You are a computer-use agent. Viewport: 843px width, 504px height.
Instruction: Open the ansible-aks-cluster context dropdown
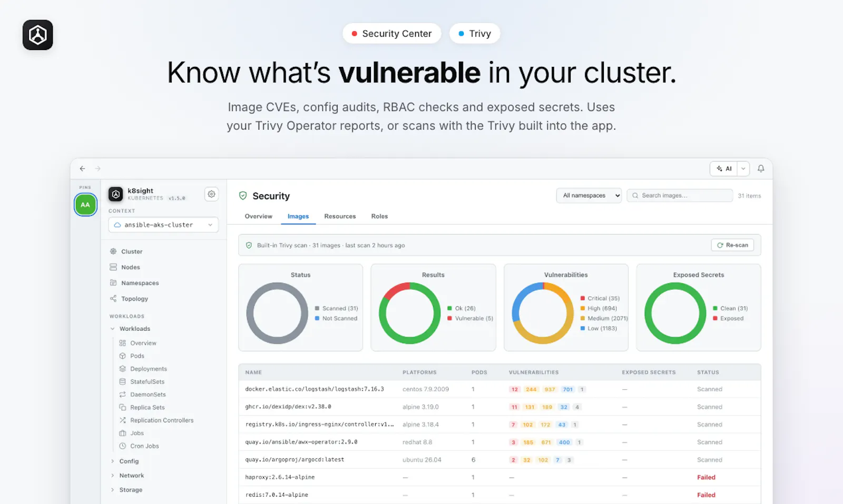163,225
